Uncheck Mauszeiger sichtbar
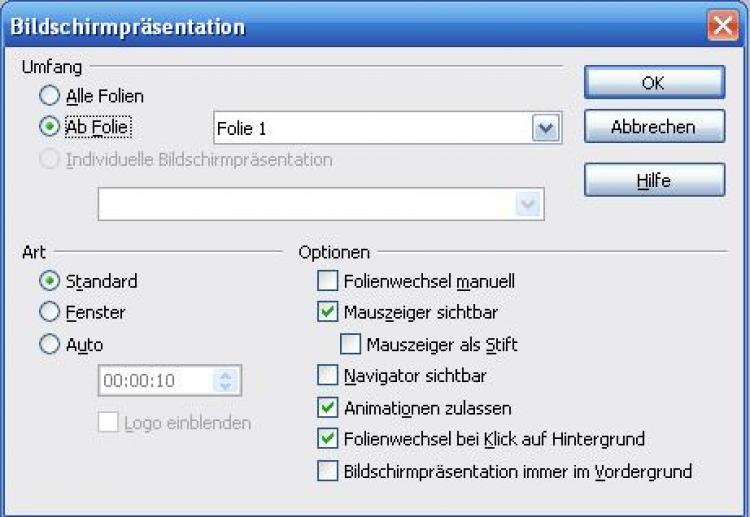The image size is (750, 517). (328, 313)
